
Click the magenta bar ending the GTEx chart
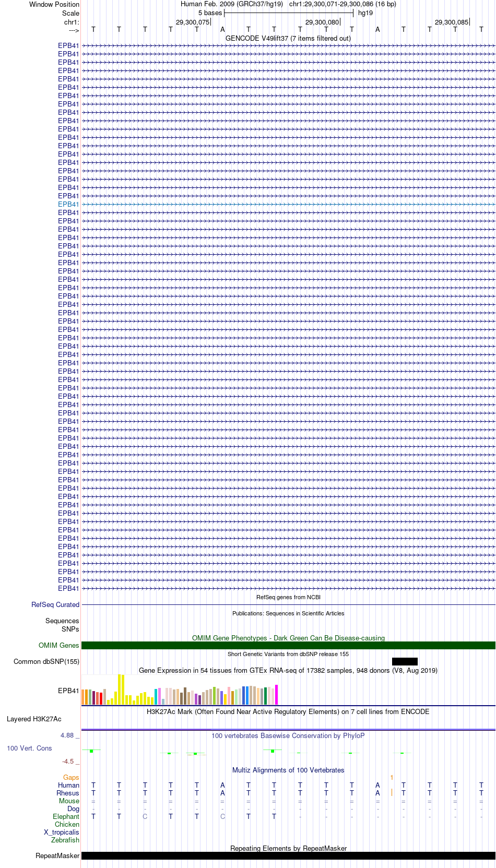click(277, 695)
